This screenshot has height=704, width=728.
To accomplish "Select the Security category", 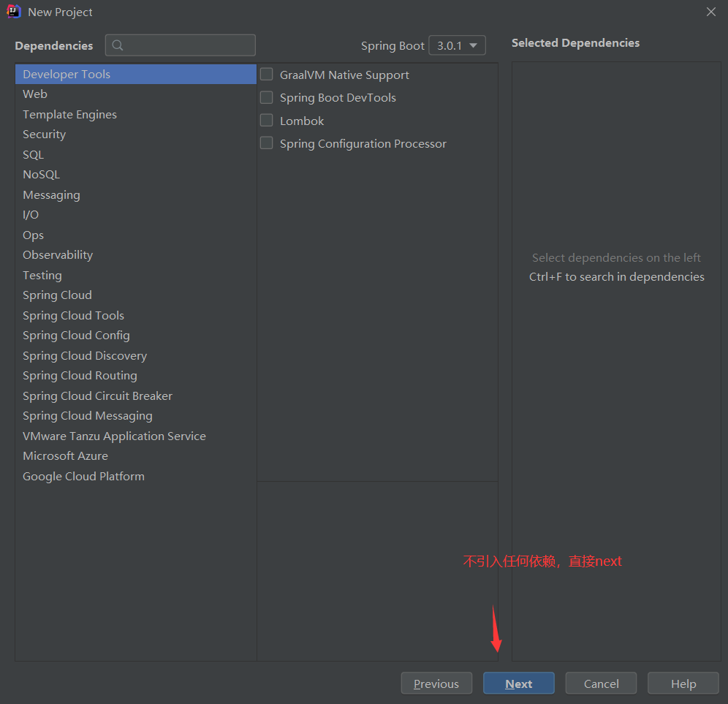I will point(135,135).
